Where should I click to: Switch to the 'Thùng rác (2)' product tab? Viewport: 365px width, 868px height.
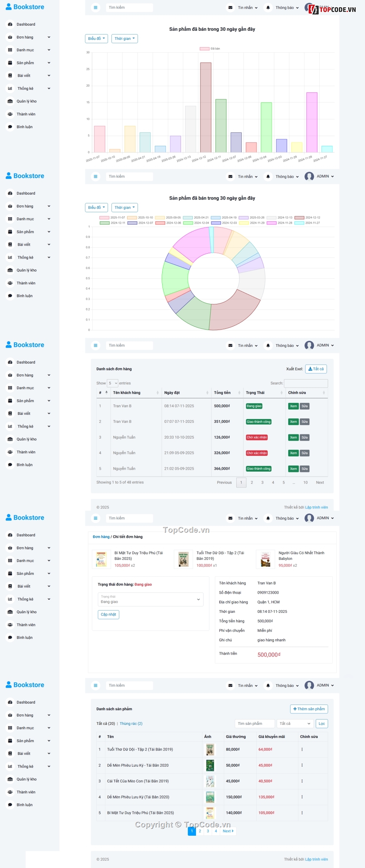(x=131, y=723)
